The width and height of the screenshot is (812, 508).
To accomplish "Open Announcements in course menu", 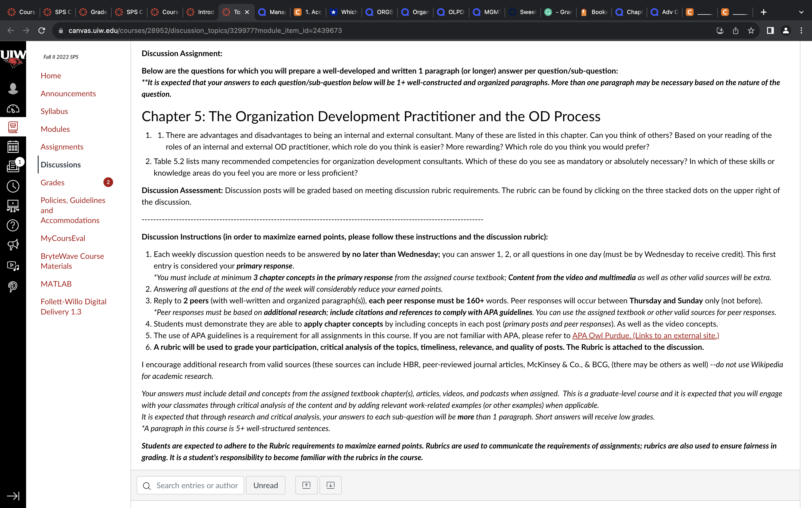I will click(x=68, y=93).
